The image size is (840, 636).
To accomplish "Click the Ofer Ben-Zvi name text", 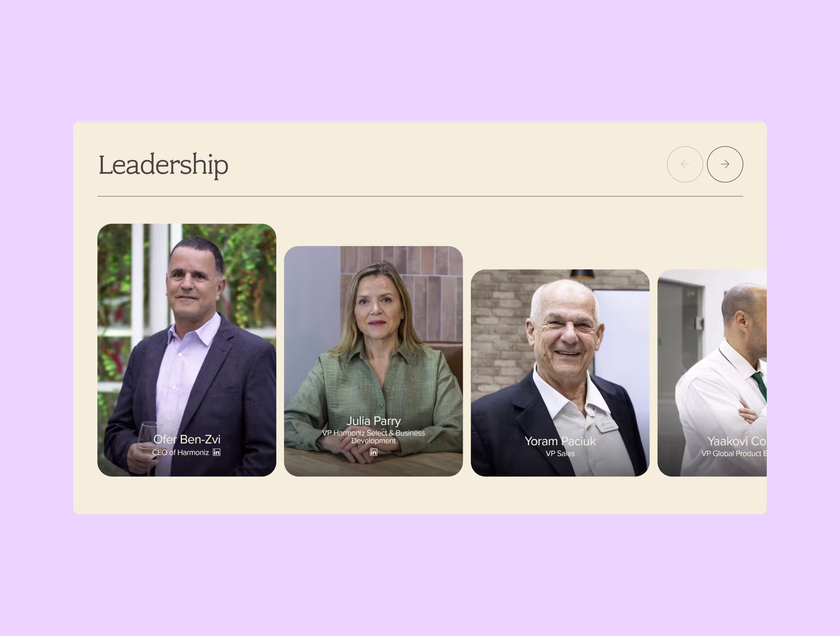I will point(187,439).
